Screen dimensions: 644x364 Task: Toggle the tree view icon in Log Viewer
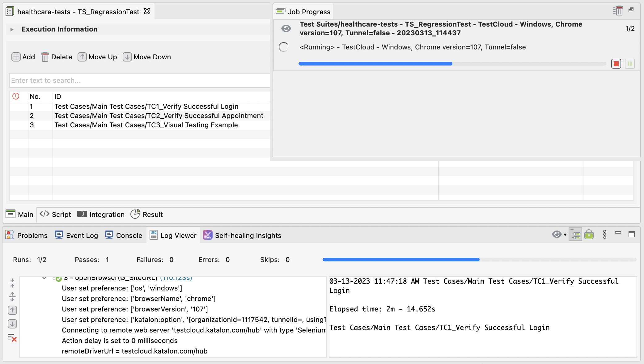click(576, 235)
